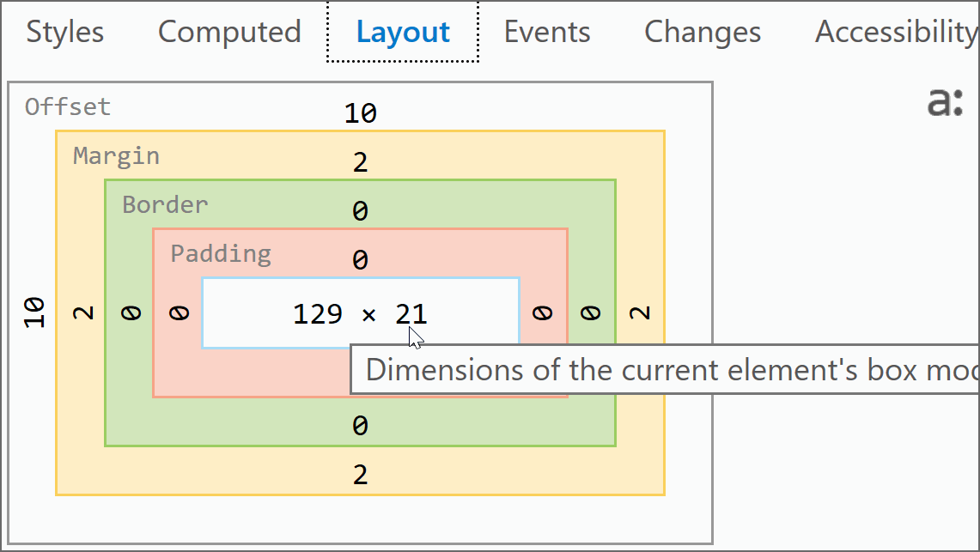980x552 pixels.
Task: Click the 'a:' font icon
Action: 945,102
